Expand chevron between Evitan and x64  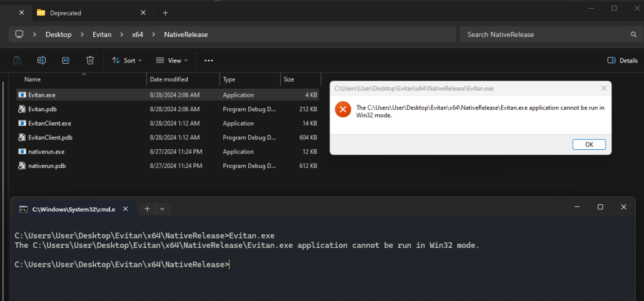coord(121,34)
